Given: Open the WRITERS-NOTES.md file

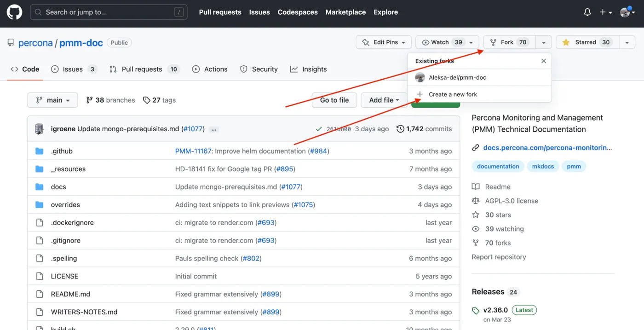Looking at the screenshot, I should (84, 312).
